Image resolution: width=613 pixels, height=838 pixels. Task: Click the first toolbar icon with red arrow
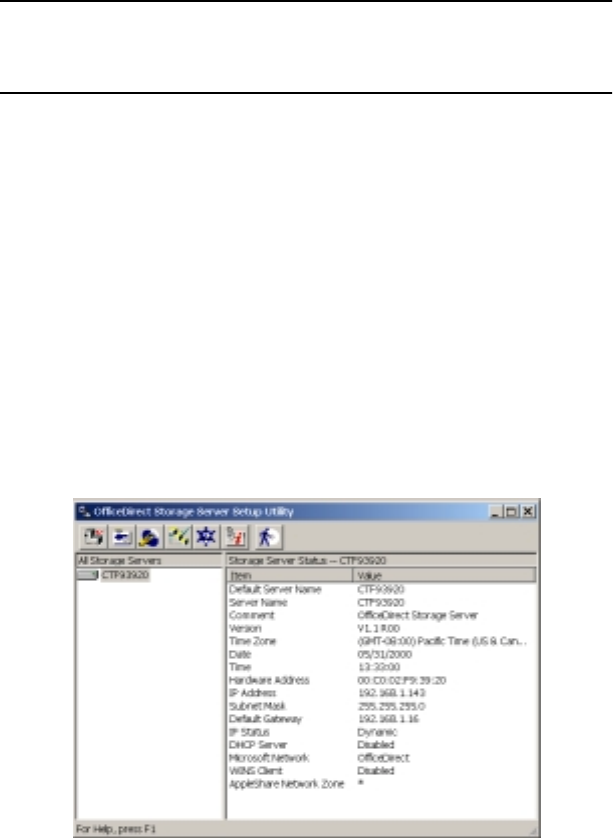(94, 537)
